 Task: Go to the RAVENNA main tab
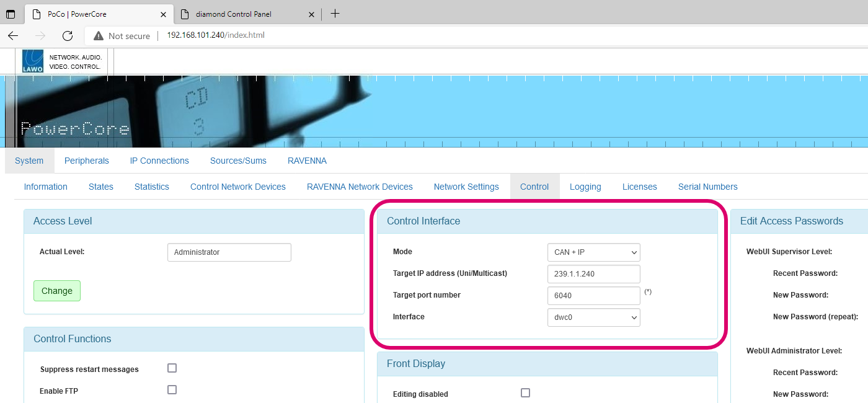tap(307, 161)
